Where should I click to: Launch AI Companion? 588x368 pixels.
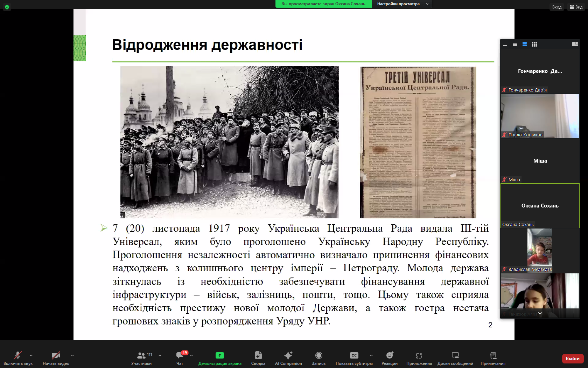[288, 357]
